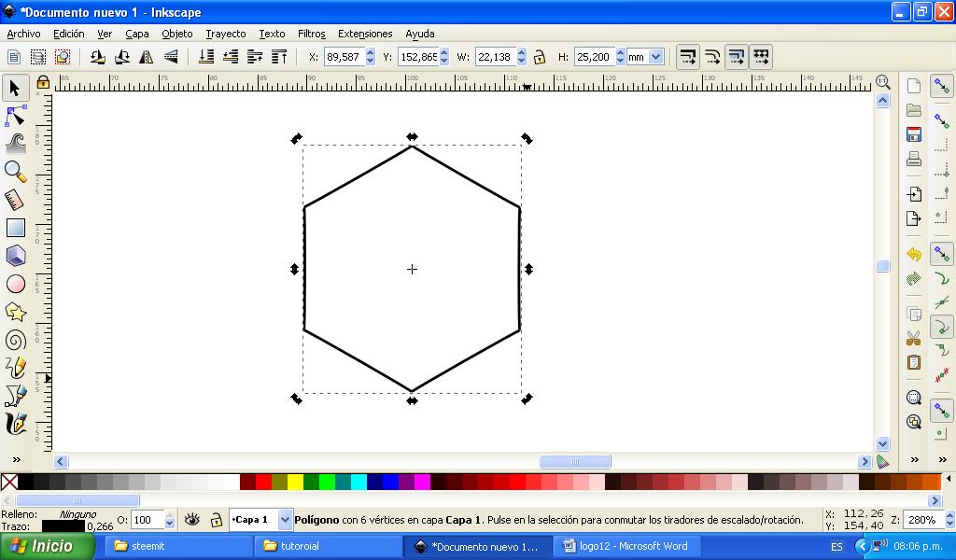The image size is (956, 560).
Task: Click Select All objects toolbar icon
Action: [x=13, y=57]
